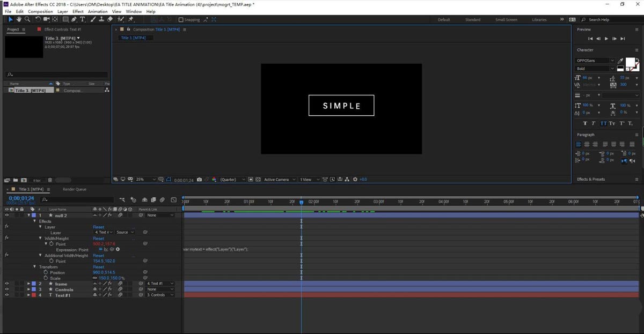The image size is (644, 334).
Task: Click the eyedropper in Character panel
Action: (x=620, y=61)
